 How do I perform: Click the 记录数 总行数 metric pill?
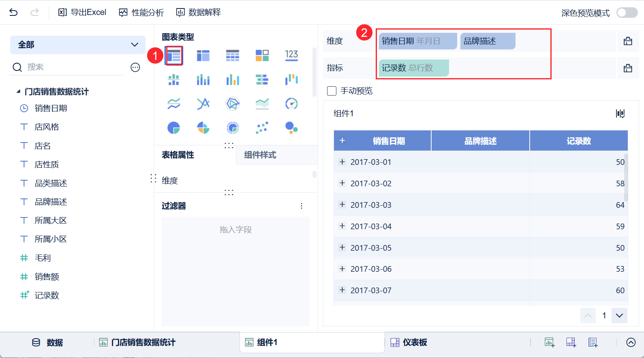[x=414, y=68]
